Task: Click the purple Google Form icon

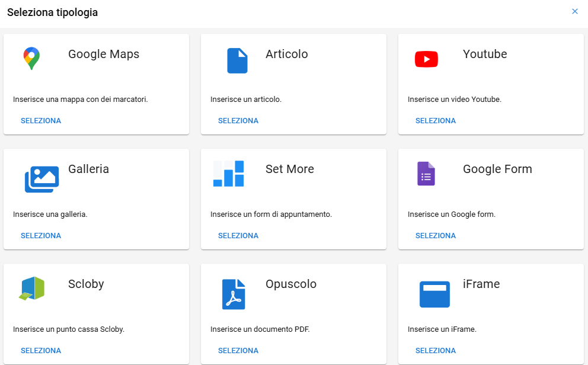Action: pyautogui.click(x=426, y=174)
